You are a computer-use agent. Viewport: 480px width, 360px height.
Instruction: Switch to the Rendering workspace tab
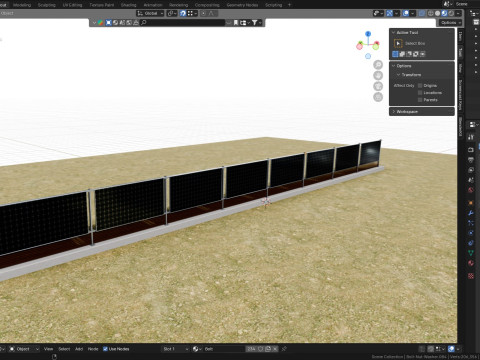point(178,5)
